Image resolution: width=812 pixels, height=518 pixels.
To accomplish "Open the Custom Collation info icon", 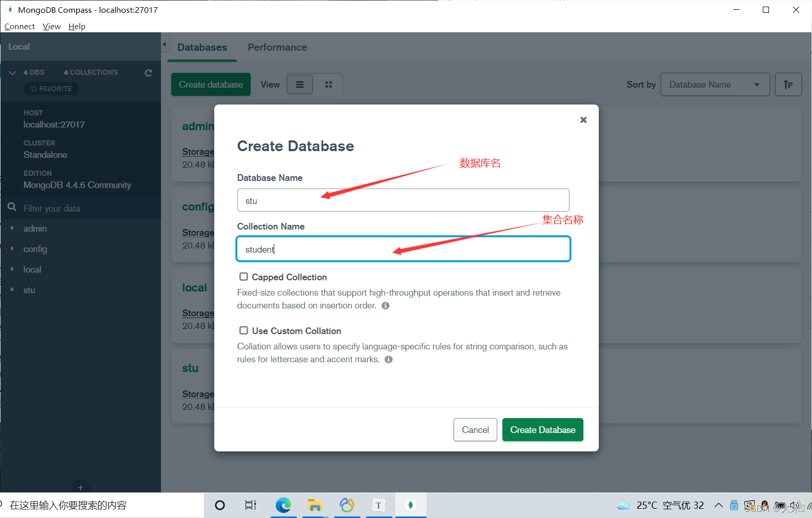I will (389, 360).
